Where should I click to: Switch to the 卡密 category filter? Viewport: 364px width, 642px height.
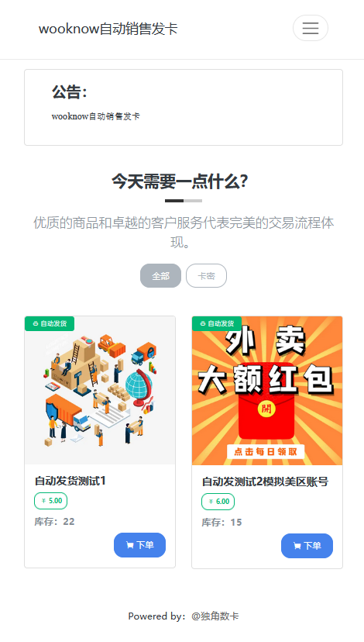(206, 275)
